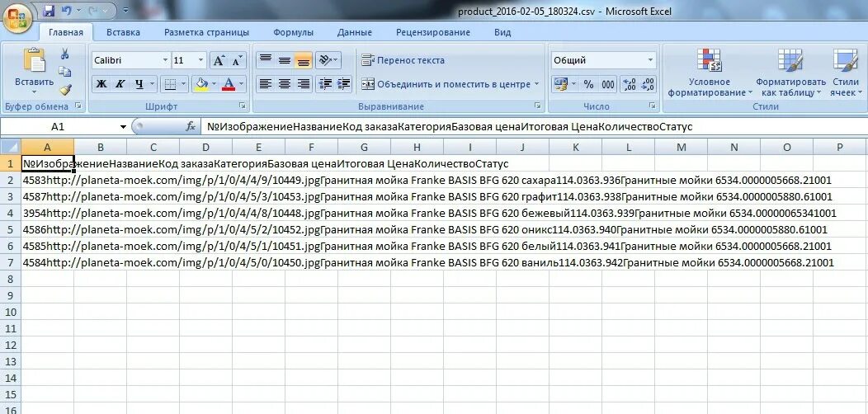Apply thousands separator 000 format

608,84
